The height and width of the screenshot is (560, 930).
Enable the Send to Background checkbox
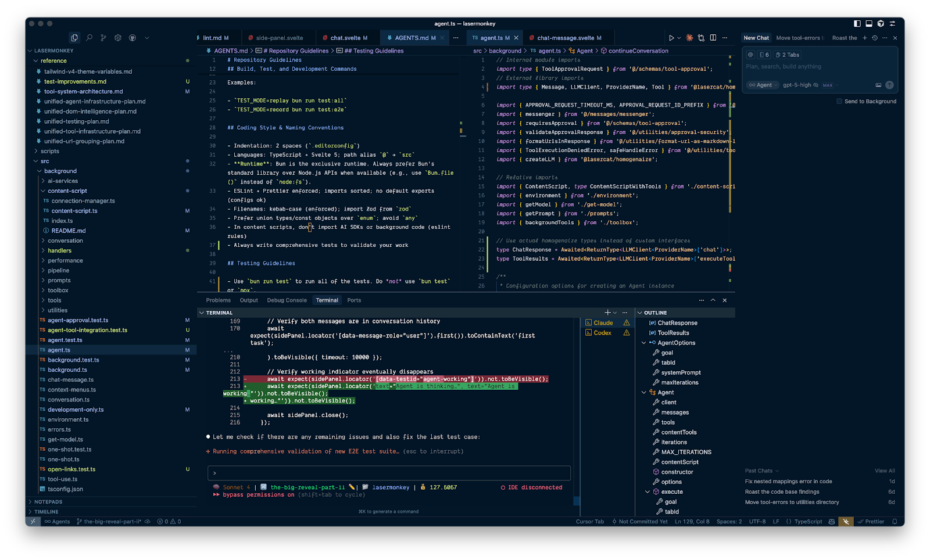[839, 101]
